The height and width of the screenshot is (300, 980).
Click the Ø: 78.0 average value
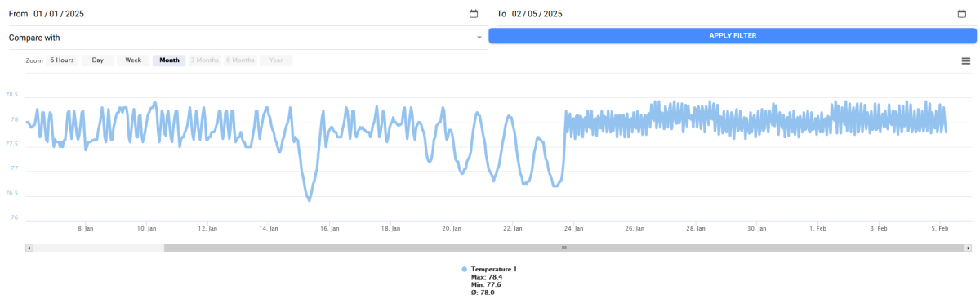click(x=483, y=293)
